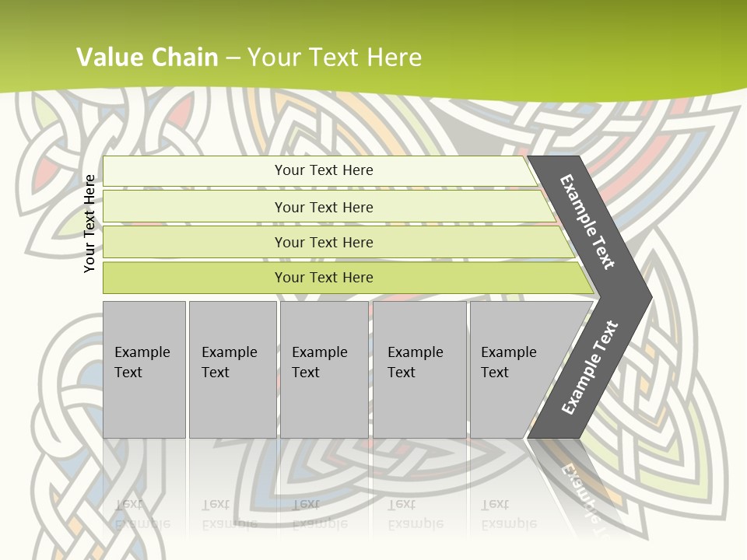The width and height of the screenshot is (747, 560).
Task: Click the reflection below the dark chevron arrow
Action: pos(580,484)
